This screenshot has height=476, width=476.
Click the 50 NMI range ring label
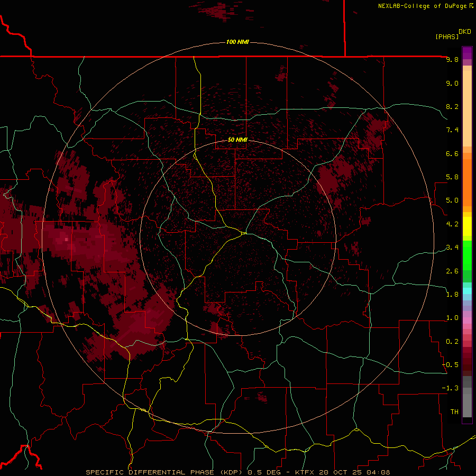[237, 140]
